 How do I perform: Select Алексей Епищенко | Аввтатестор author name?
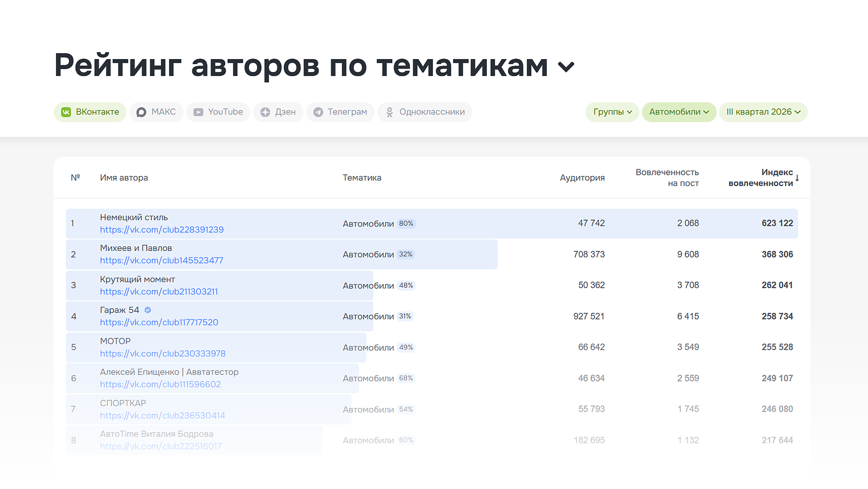(169, 372)
